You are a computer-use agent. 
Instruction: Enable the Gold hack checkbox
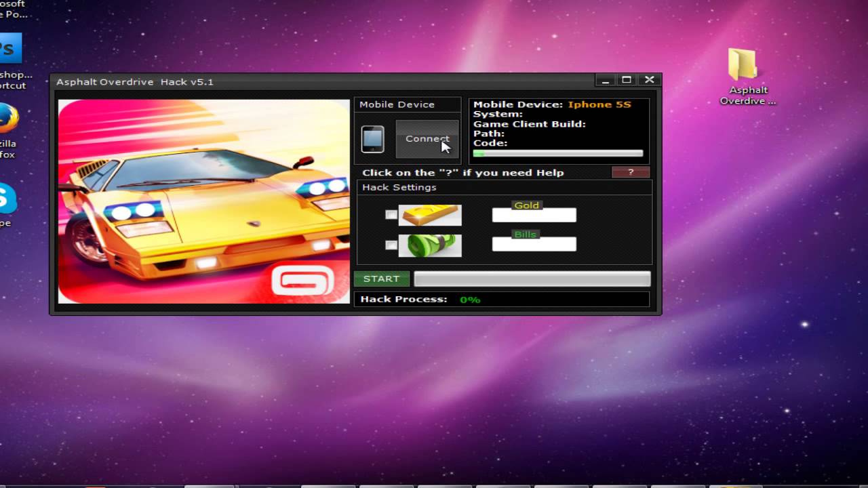click(x=391, y=215)
